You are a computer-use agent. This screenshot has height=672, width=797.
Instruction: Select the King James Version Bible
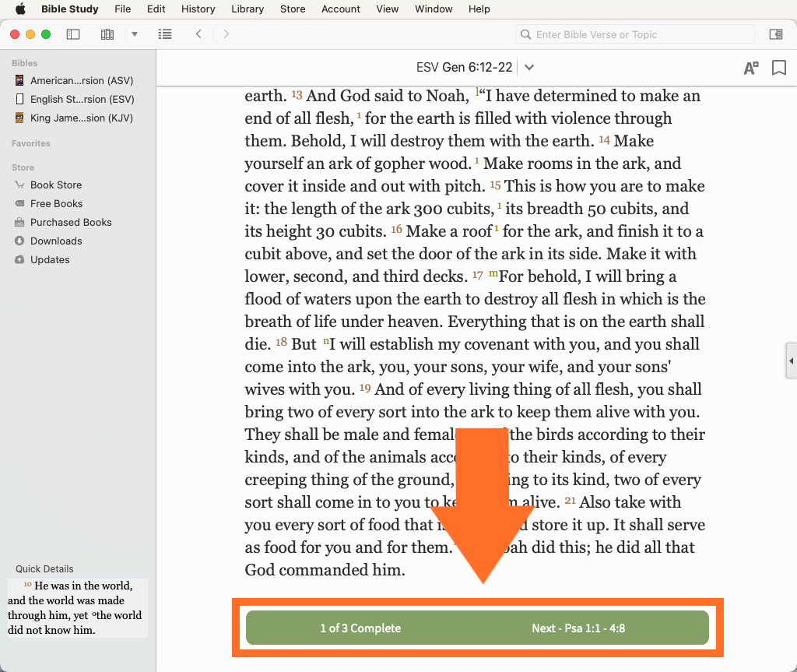[82, 118]
